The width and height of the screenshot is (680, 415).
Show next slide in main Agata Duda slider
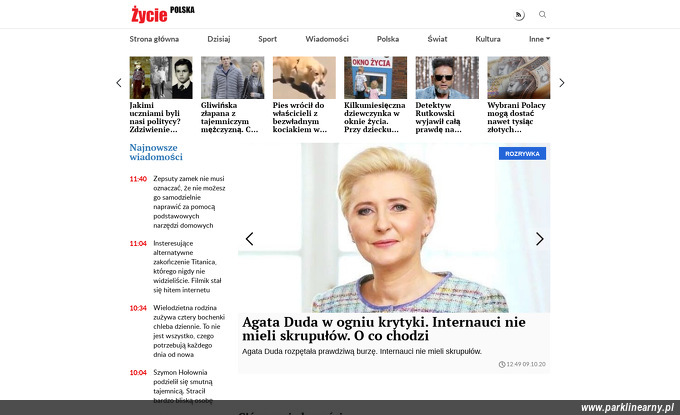point(539,239)
